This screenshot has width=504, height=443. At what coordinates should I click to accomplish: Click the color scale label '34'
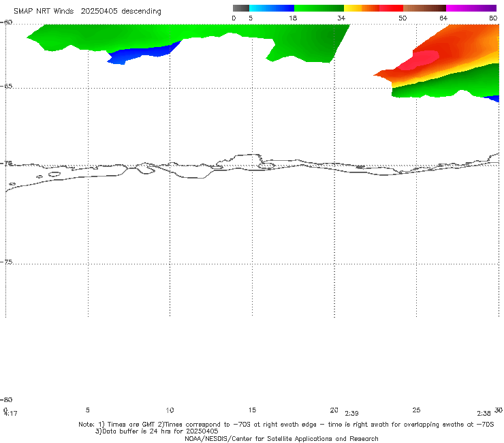coord(341,18)
